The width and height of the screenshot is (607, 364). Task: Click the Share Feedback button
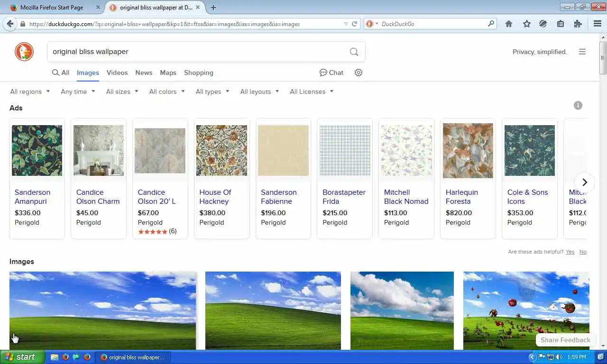[x=565, y=340]
